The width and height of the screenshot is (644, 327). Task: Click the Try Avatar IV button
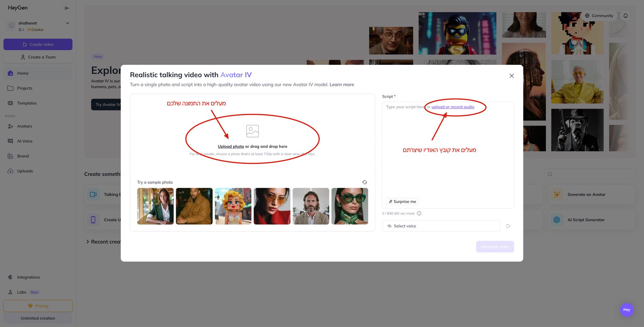(x=106, y=104)
